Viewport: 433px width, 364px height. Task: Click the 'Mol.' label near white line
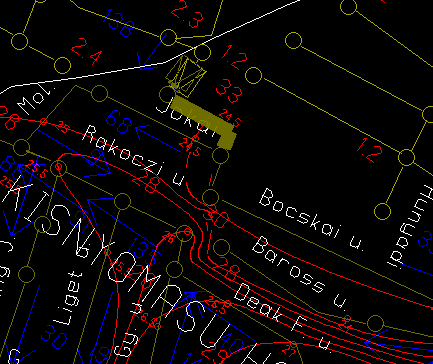coord(35,98)
